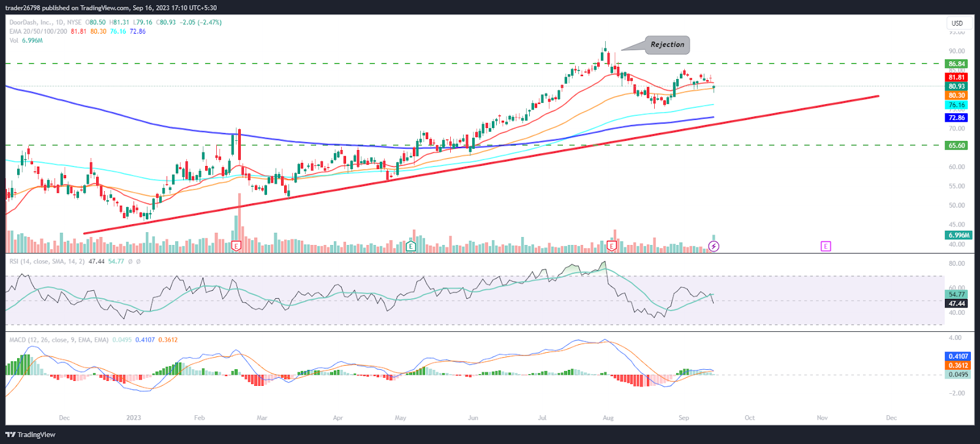
Task: Click the 0.0495 histogram label
Action: point(959,375)
